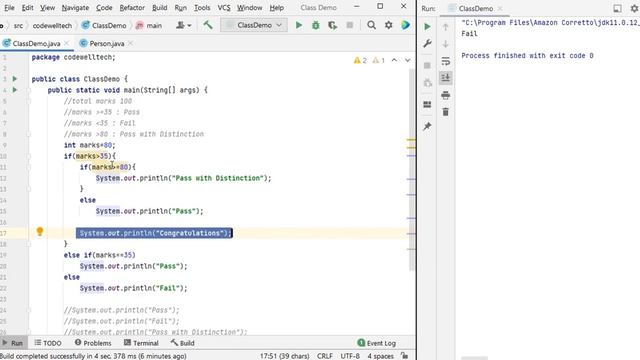Click the run gutter arrow beside class ClassDemo
640x360 pixels.
click(15, 79)
